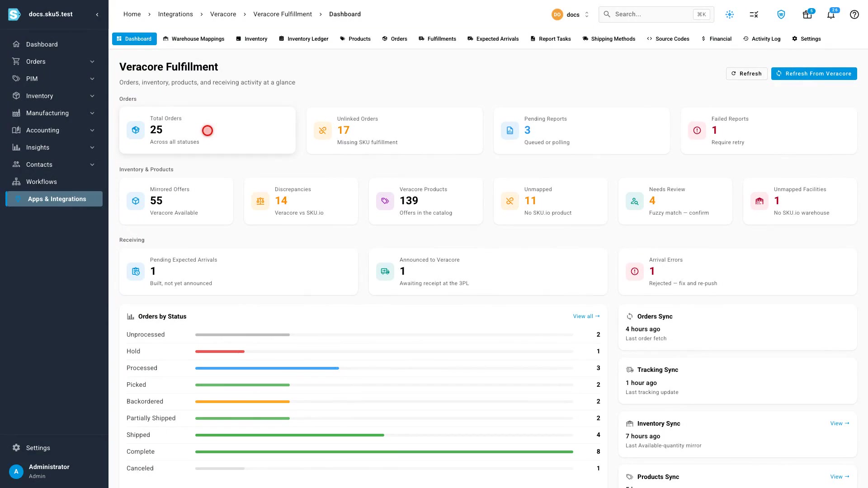Click the shield icon in top bar

781,14
